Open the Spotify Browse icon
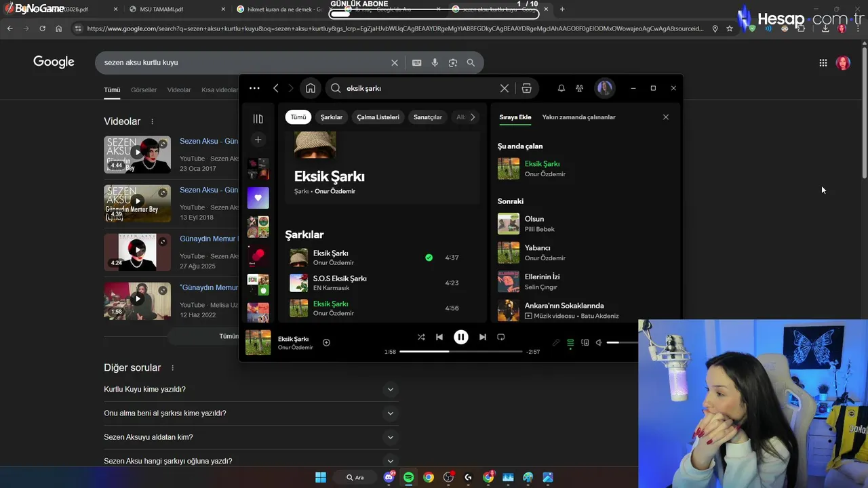Screen dimensions: 868x488 (526, 88)
